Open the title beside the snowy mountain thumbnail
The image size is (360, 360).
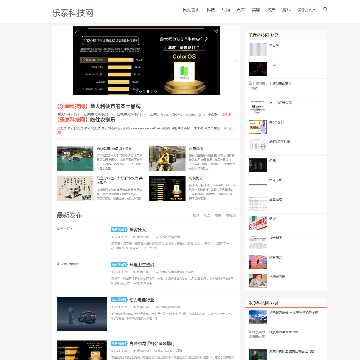point(294,313)
